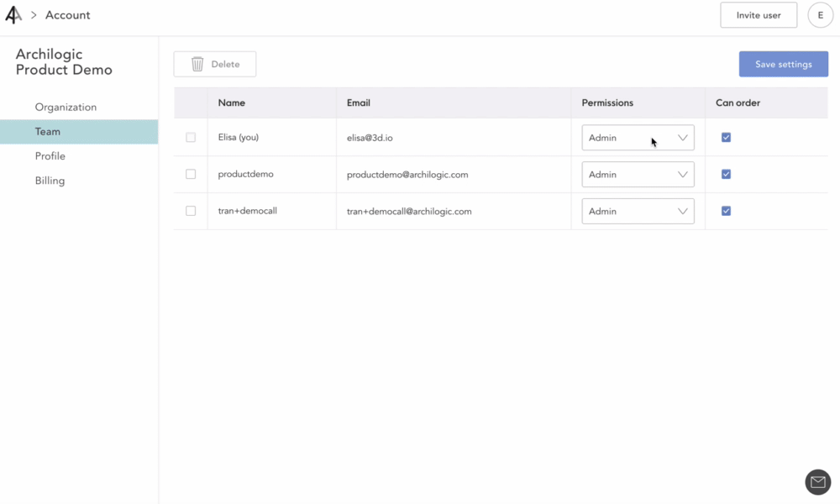Select the tran+democall row checkbox

tap(191, 211)
